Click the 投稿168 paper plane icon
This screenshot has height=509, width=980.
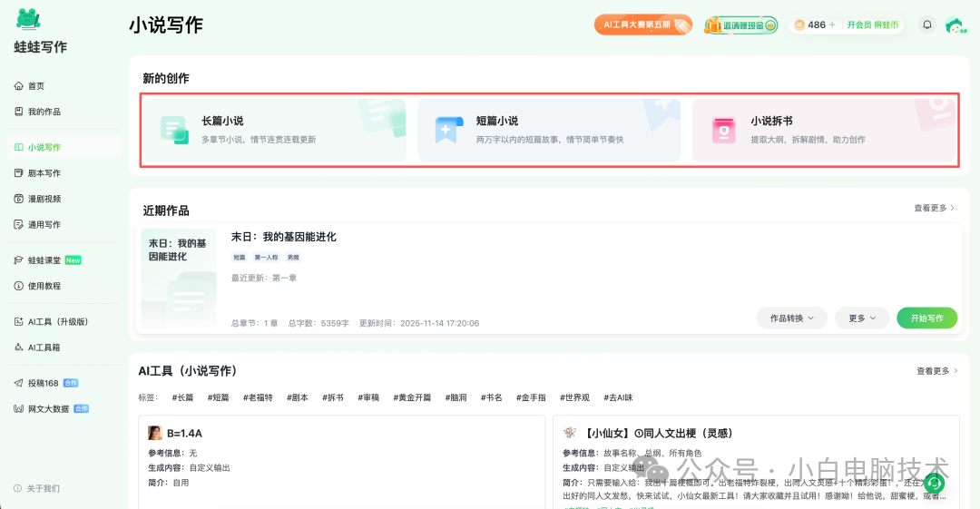19,383
